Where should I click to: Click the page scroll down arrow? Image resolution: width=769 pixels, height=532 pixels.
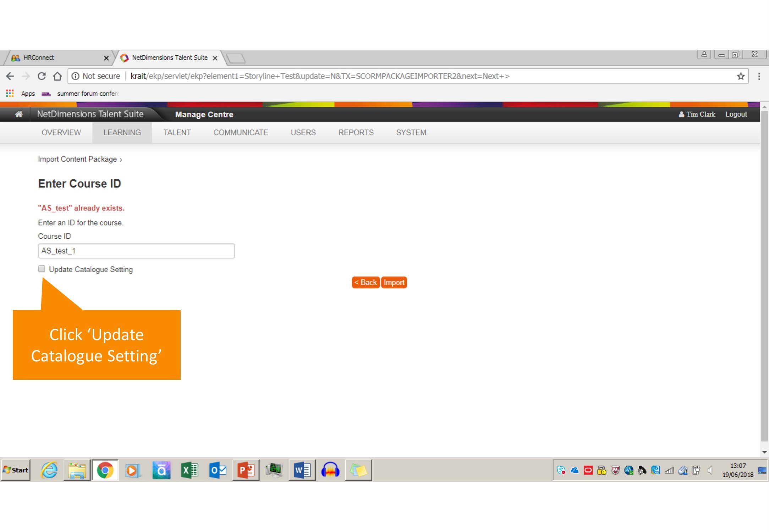764,452
